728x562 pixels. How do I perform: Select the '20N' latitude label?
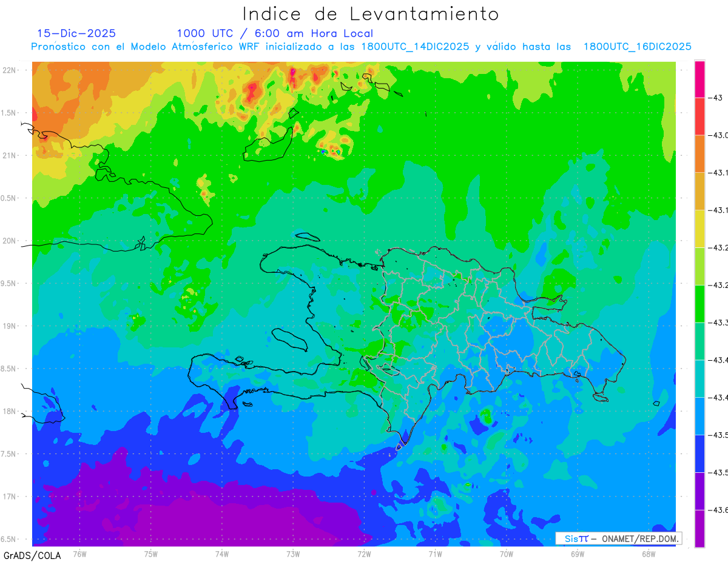(9, 241)
